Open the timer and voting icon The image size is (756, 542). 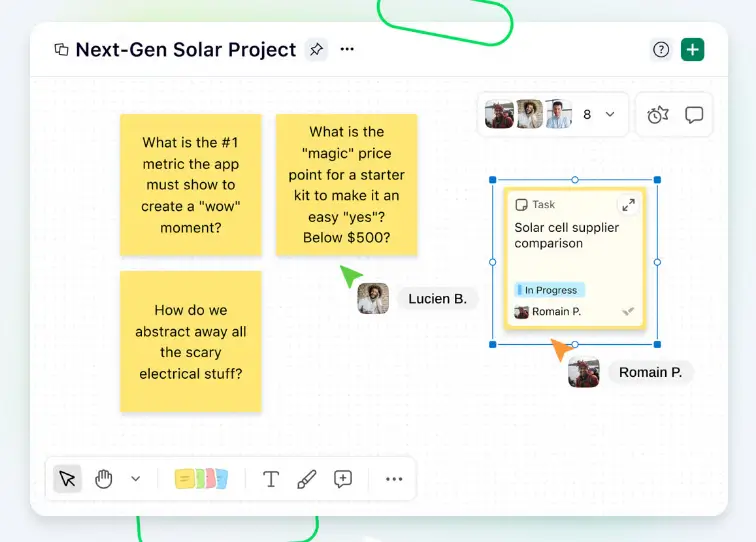click(658, 115)
